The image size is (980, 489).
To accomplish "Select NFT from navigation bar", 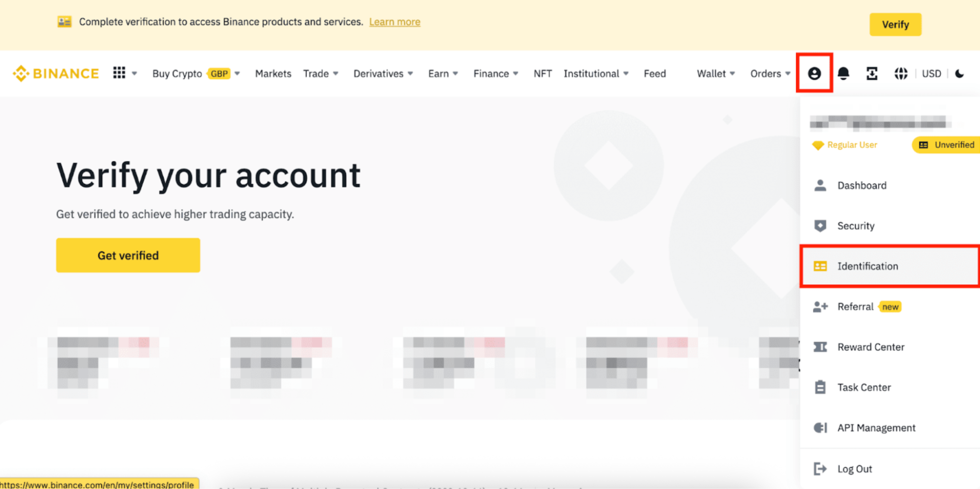I will pyautogui.click(x=542, y=73).
